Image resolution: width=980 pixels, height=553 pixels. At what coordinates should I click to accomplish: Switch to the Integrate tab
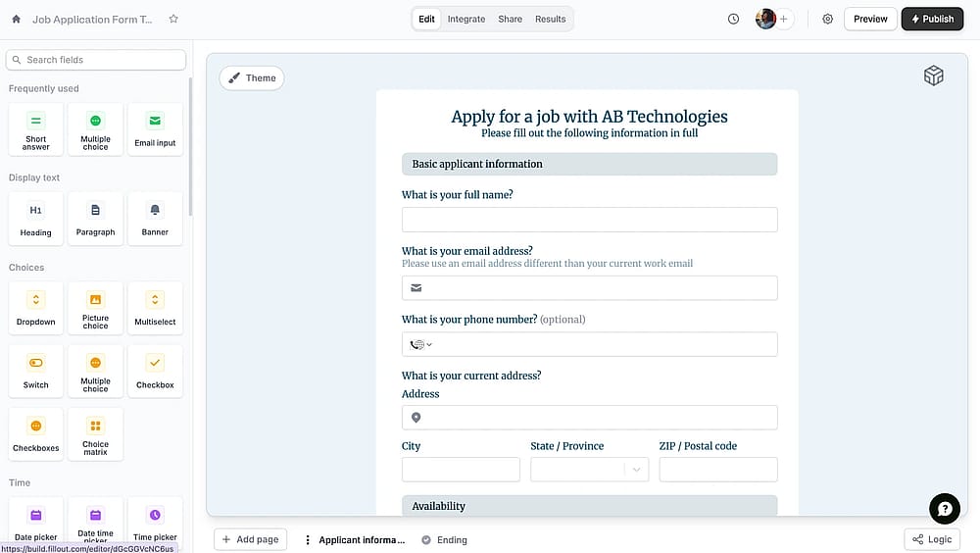[x=466, y=19]
